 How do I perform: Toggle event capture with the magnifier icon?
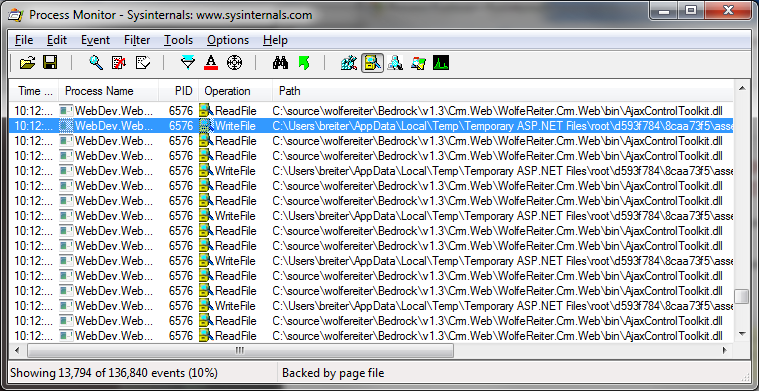click(95, 63)
